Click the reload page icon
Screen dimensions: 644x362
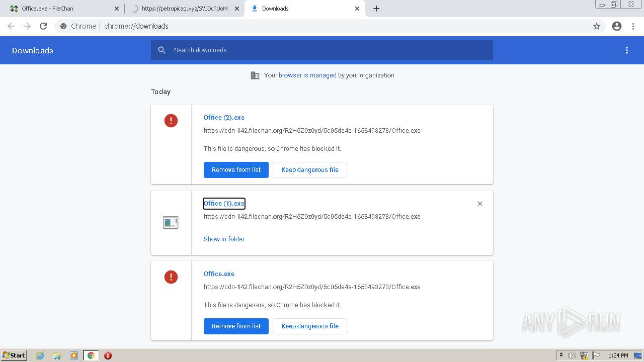click(43, 26)
